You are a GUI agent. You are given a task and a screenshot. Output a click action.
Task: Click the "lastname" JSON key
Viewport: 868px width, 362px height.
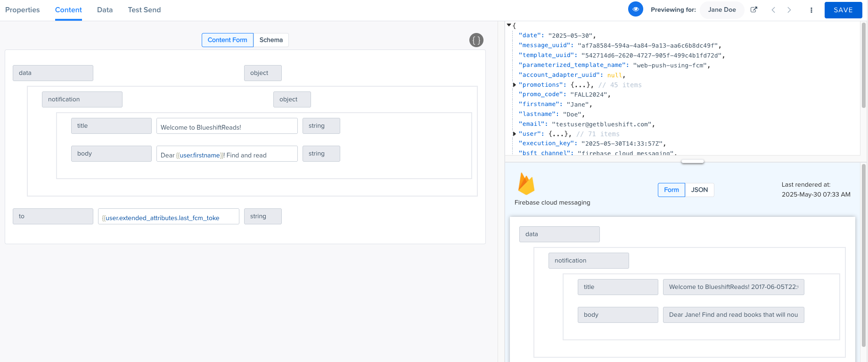tap(539, 115)
